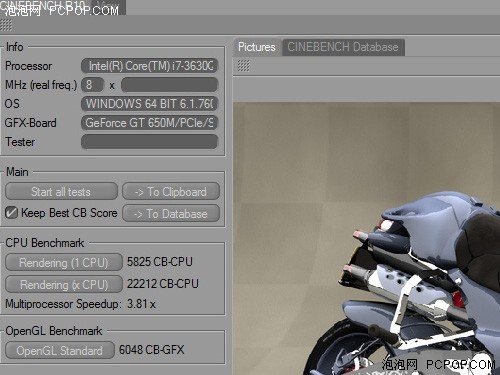Toggle the Keep Best CB Score checkbox
The height and width of the screenshot is (375, 500).
[x=11, y=213]
